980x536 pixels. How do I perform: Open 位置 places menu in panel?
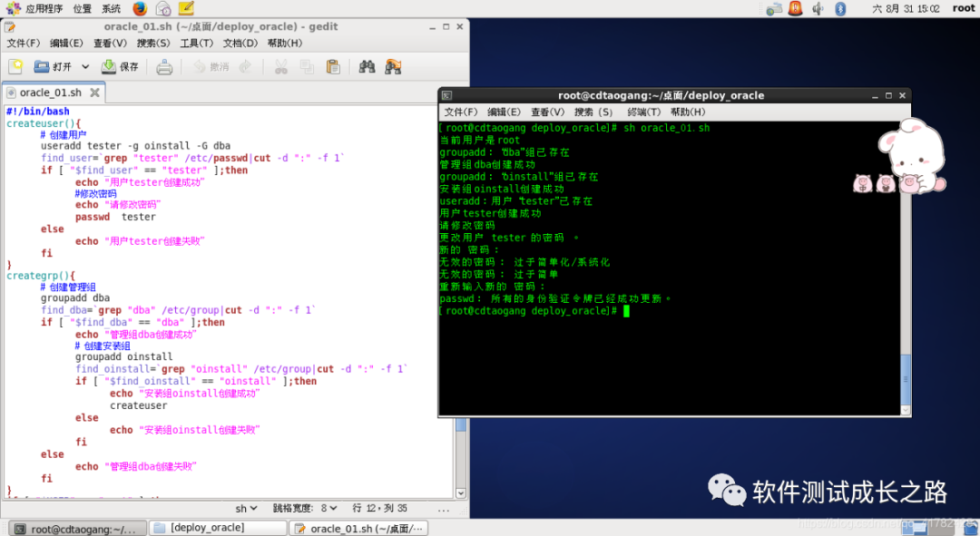(x=82, y=8)
